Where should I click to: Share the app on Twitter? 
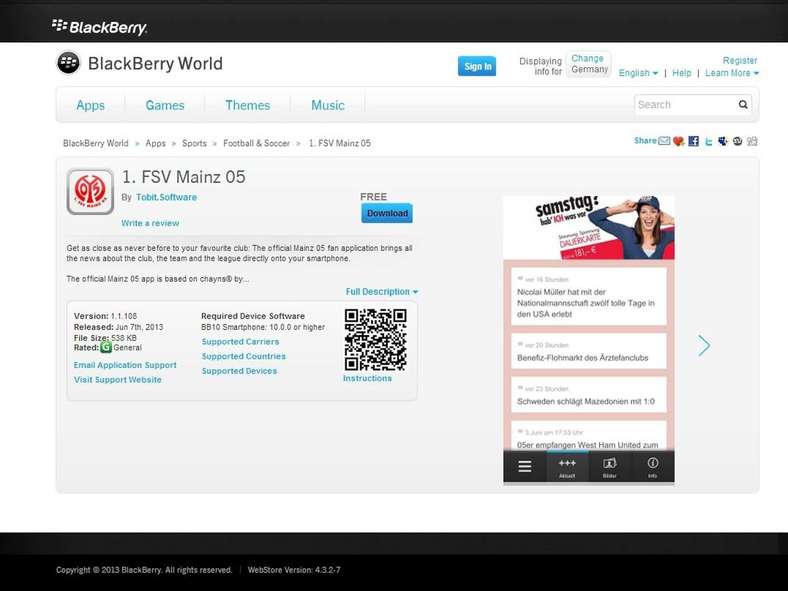pyautogui.click(x=708, y=142)
